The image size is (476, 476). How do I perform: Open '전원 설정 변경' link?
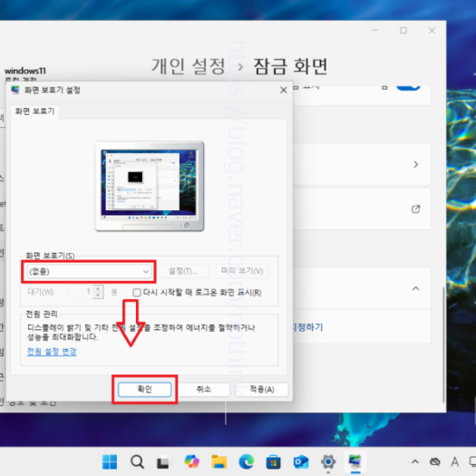pyautogui.click(x=52, y=352)
